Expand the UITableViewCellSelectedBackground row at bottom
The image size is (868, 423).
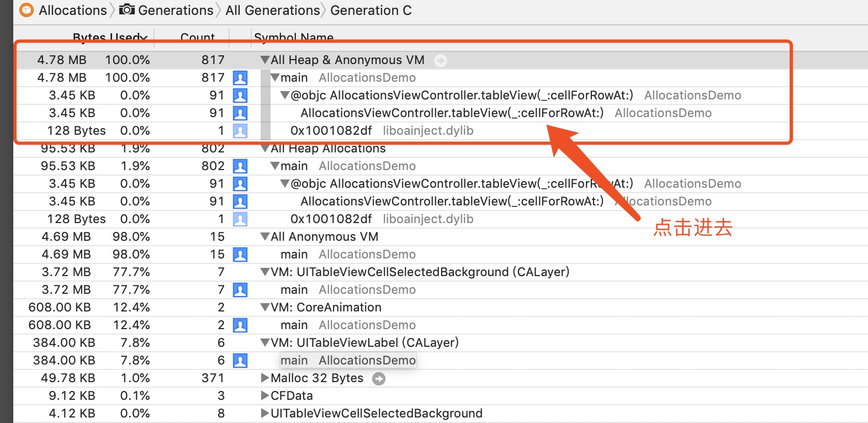(265, 414)
